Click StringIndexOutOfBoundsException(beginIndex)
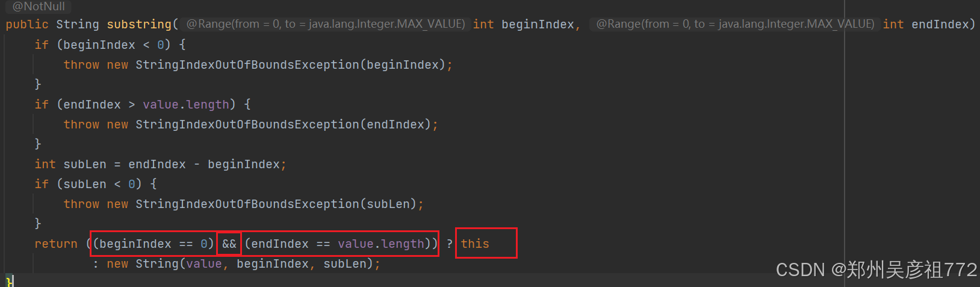The image size is (980, 287). coord(290,65)
